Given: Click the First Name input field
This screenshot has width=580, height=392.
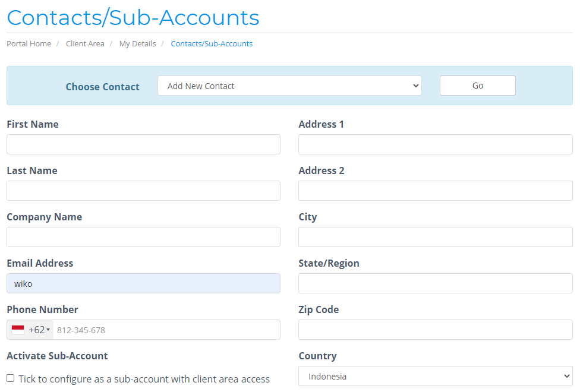Looking at the screenshot, I should 143,144.
